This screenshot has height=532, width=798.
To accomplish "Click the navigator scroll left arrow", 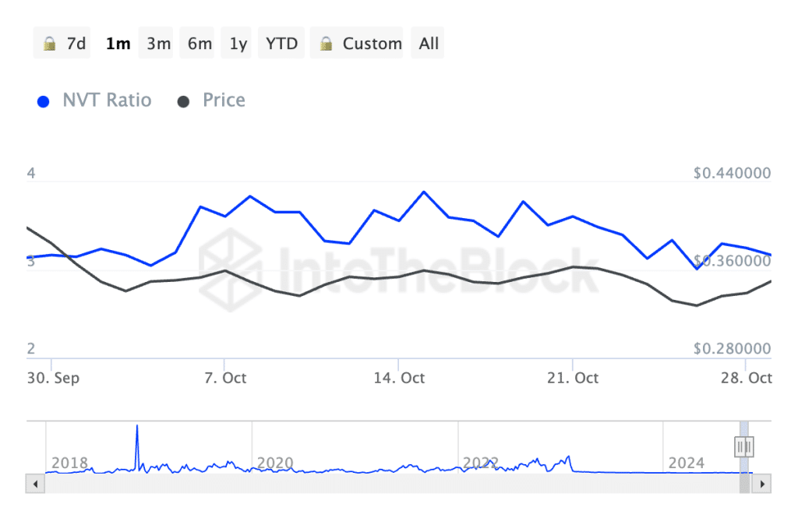I will tap(35, 484).
